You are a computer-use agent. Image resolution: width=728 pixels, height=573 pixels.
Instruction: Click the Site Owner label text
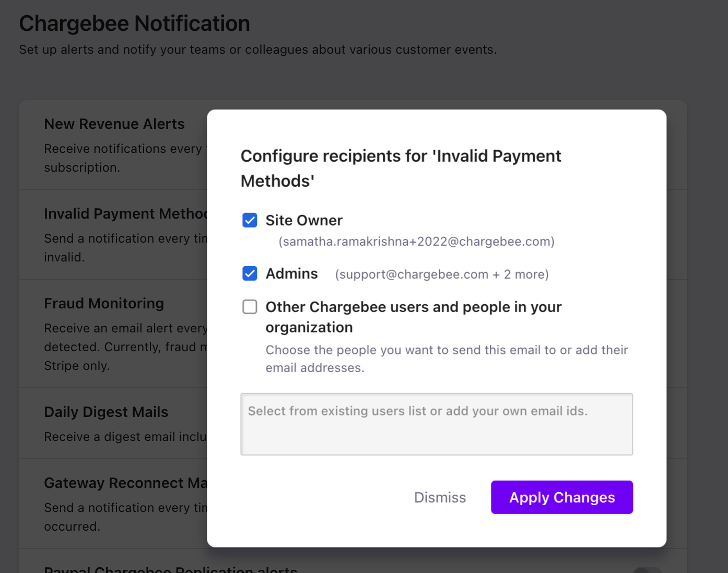coord(304,220)
